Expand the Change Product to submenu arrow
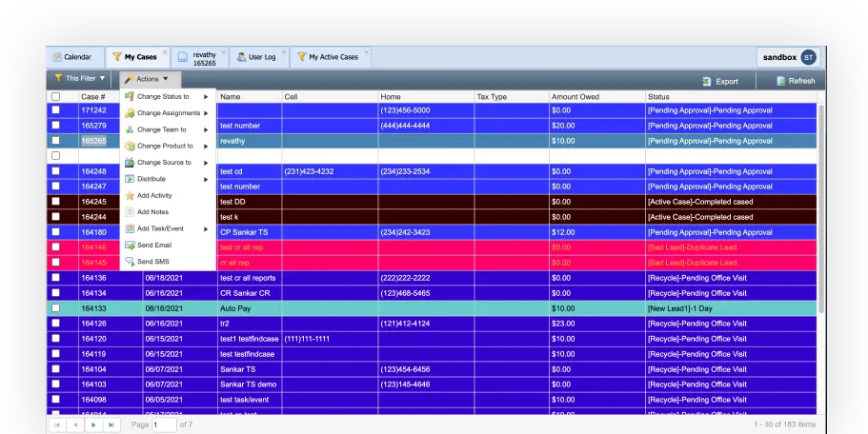 pos(206,147)
